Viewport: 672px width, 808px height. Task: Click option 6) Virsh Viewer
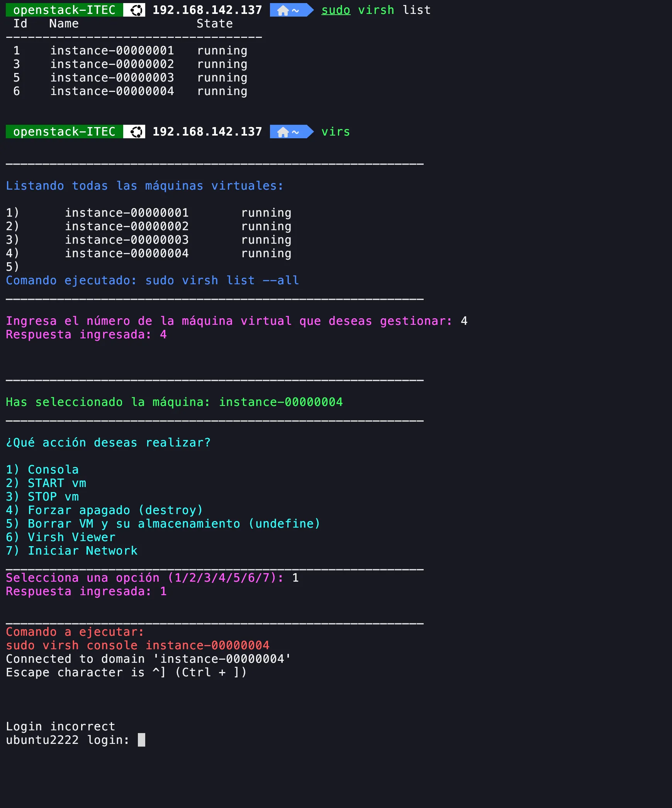coord(60,537)
